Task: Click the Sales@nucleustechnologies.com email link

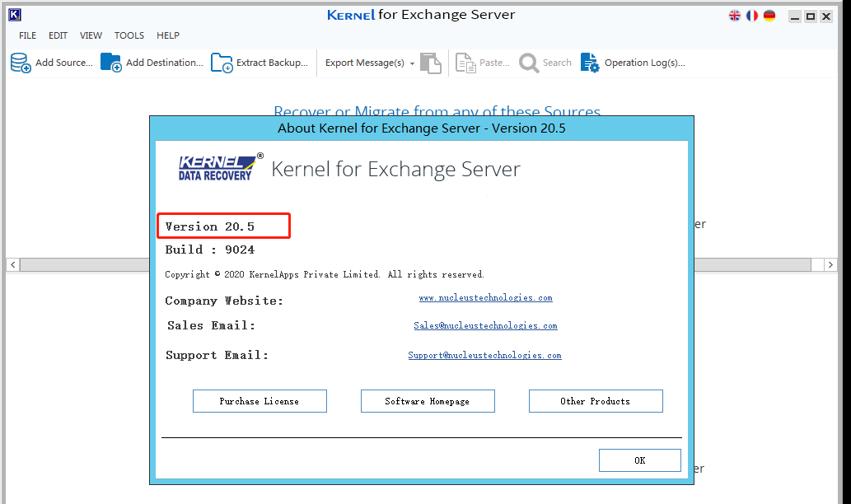Action: tap(486, 325)
